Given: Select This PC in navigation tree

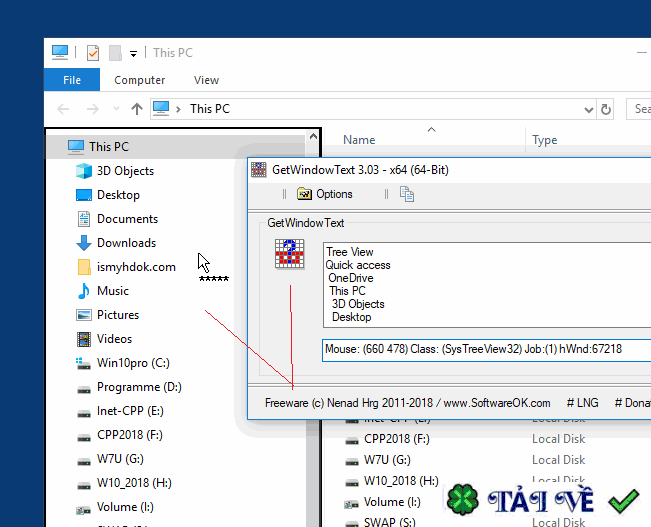Looking at the screenshot, I should pos(109,147).
